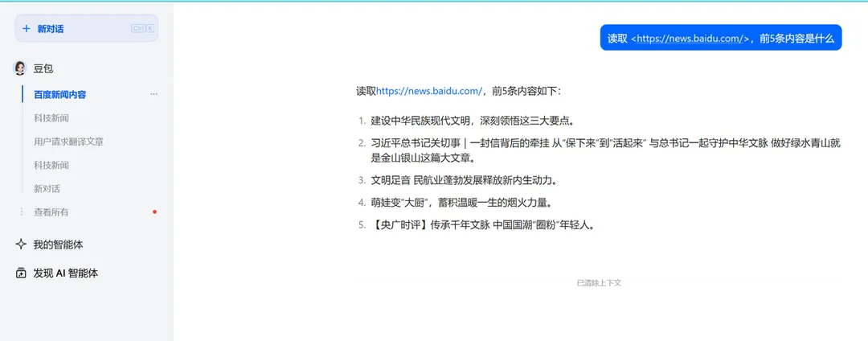Click the dots icon left of 查看所有
Viewport: 868px width, 341px height.
click(22, 212)
